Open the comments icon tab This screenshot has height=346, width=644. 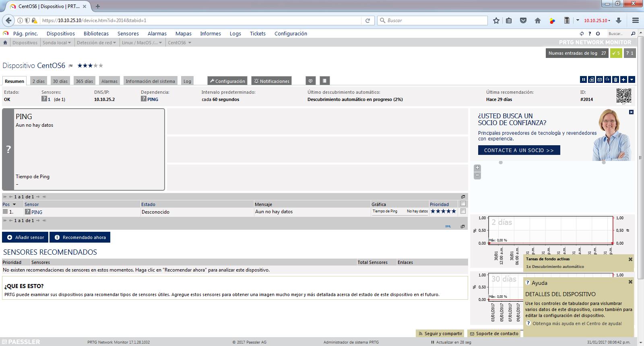[310, 81]
